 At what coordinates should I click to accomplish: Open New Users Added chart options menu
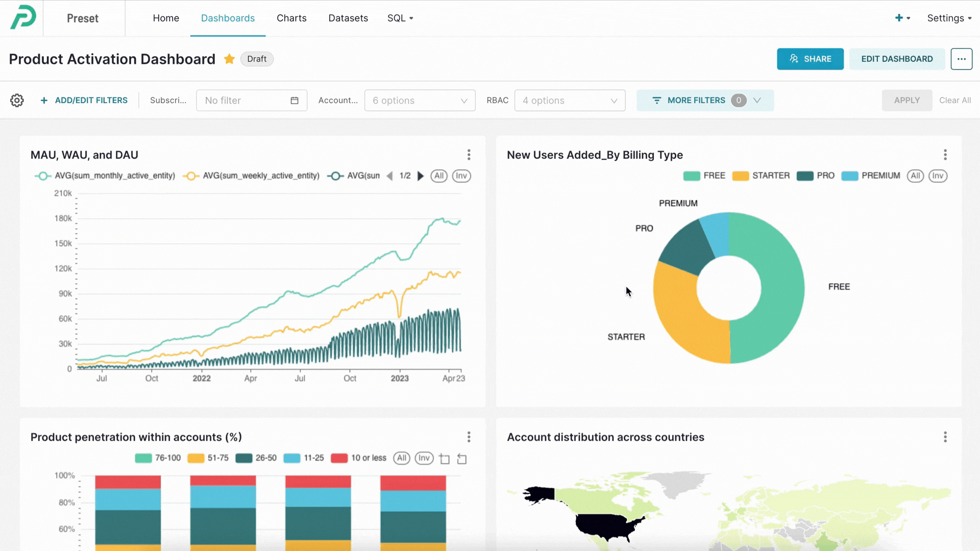tap(945, 155)
